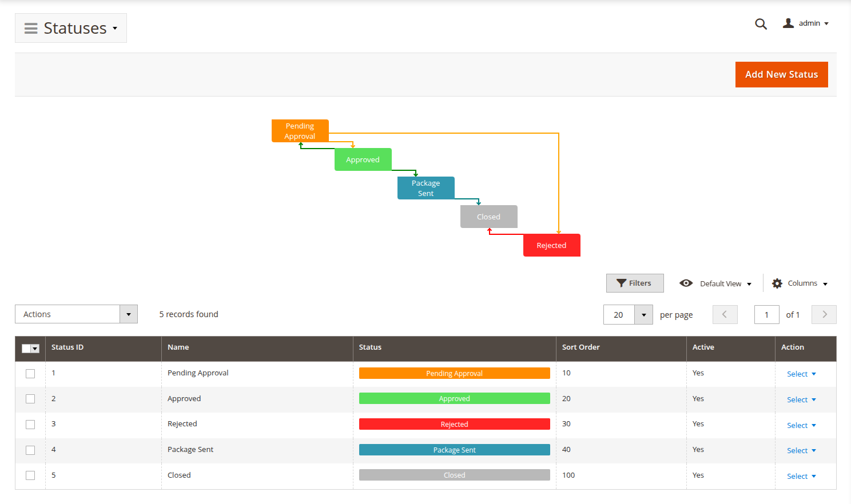The image size is (851, 504).
Task: Select the Closed row checkbox
Action: [x=30, y=475]
